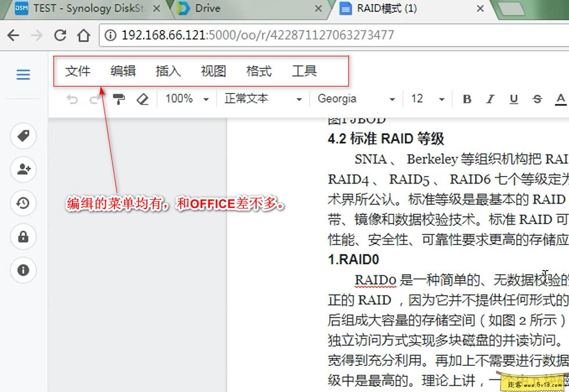Open version history from the sidebar
569x392 pixels.
click(x=23, y=203)
